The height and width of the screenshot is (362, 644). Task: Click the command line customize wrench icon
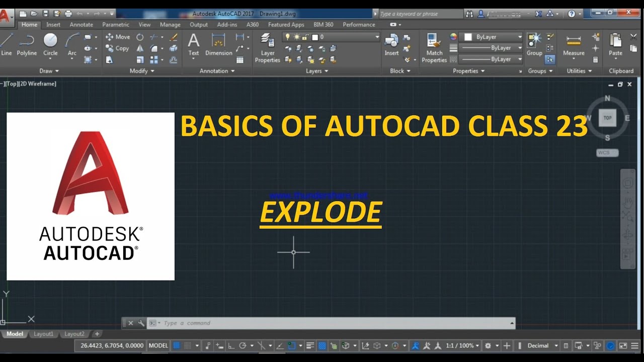tap(141, 323)
